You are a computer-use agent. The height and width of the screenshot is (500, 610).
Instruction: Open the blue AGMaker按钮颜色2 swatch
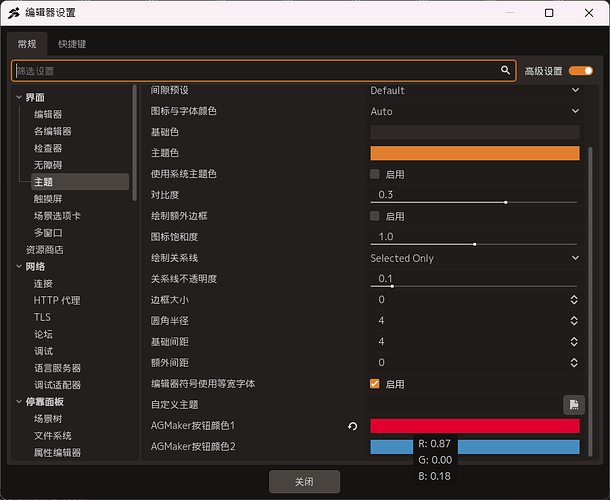pyautogui.click(x=475, y=447)
